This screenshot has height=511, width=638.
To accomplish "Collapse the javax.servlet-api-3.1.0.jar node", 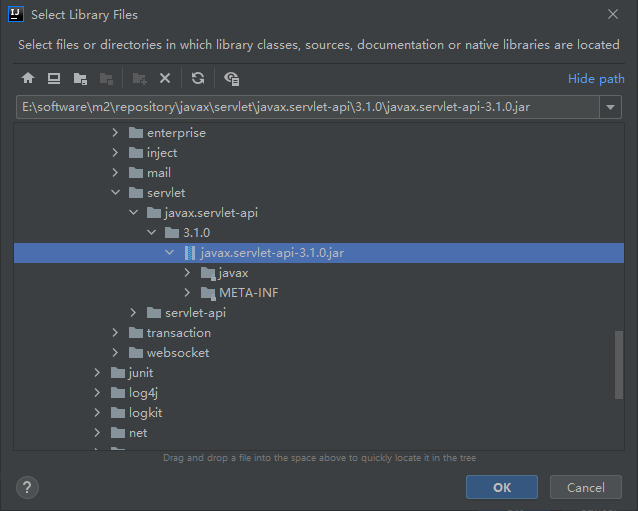I will coord(170,253).
